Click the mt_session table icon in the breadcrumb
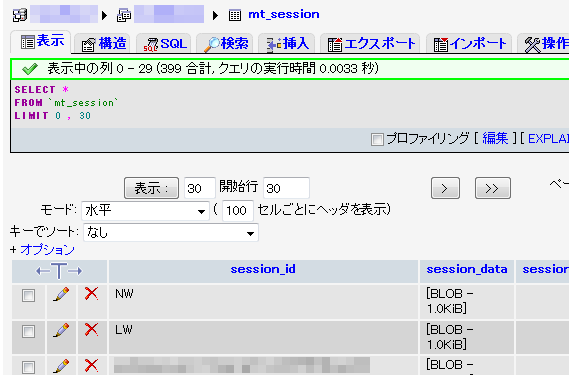The height and width of the screenshot is (375, 569). (235, 15)
